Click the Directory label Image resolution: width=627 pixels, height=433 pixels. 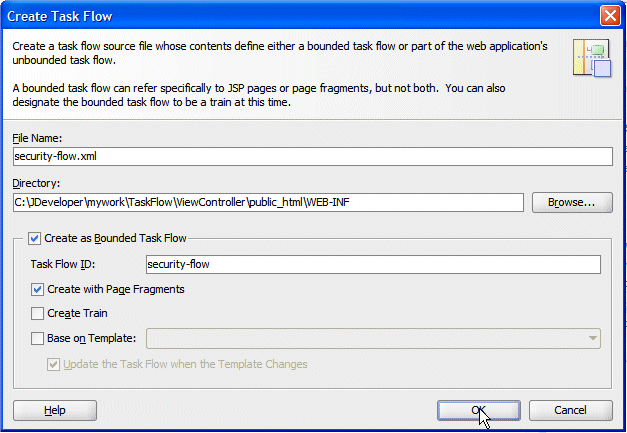click(x=36, y=184)
